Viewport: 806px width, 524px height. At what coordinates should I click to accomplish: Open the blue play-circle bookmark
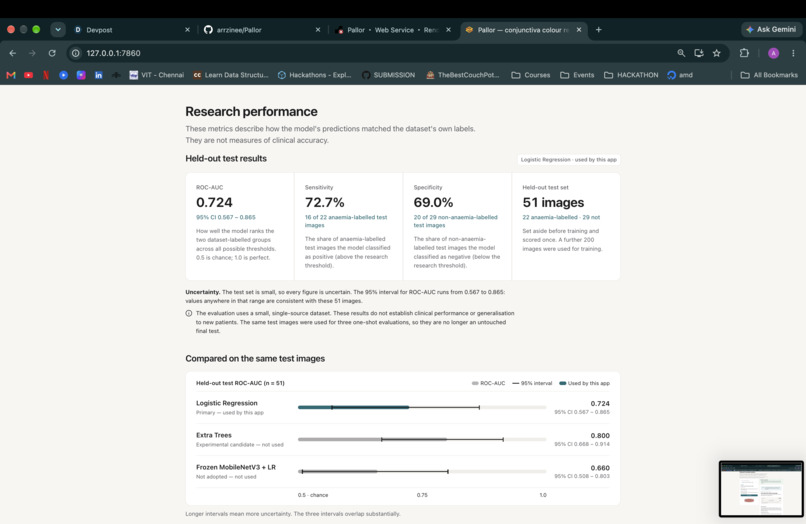tap(63, 75)
